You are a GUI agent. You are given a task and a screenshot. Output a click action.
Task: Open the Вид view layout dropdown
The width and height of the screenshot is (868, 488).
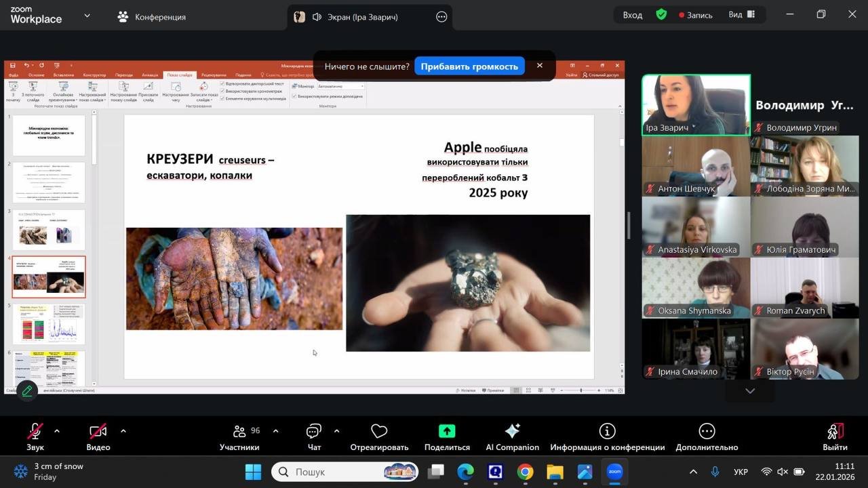tap(741, 15)
